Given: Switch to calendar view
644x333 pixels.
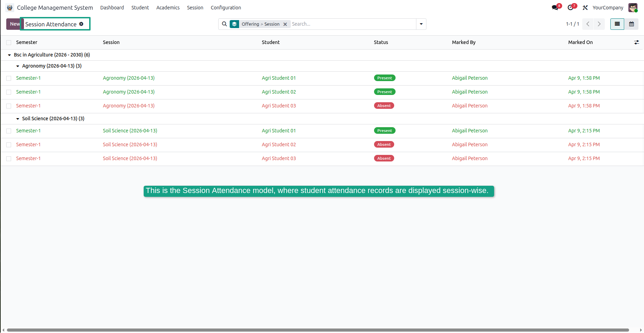Looking at the screenshot, I should point(632,24).
